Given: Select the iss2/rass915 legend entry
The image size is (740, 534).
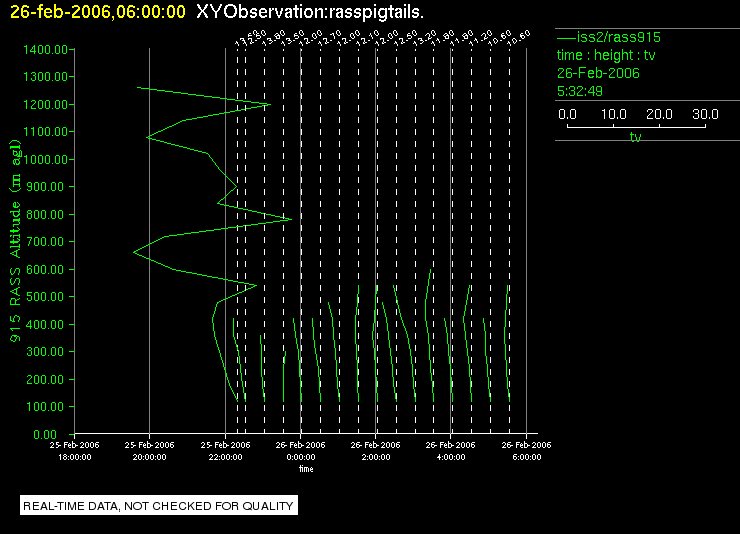Looking at the screenshot, I should (618, 37).
